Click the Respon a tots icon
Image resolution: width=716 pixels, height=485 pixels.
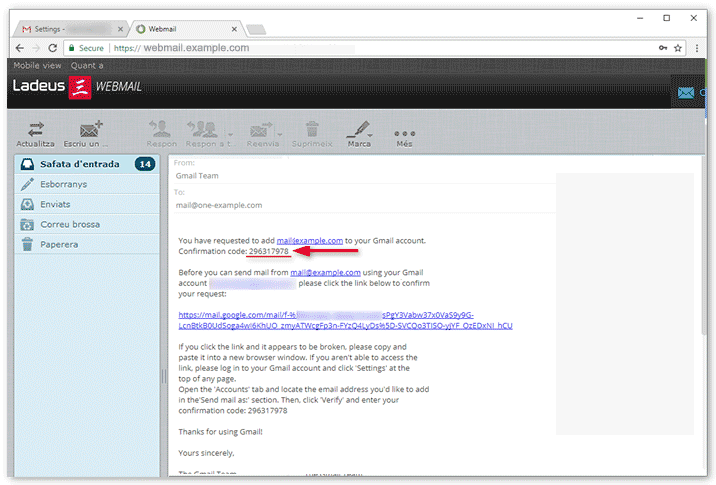click(x=203, y=130)
